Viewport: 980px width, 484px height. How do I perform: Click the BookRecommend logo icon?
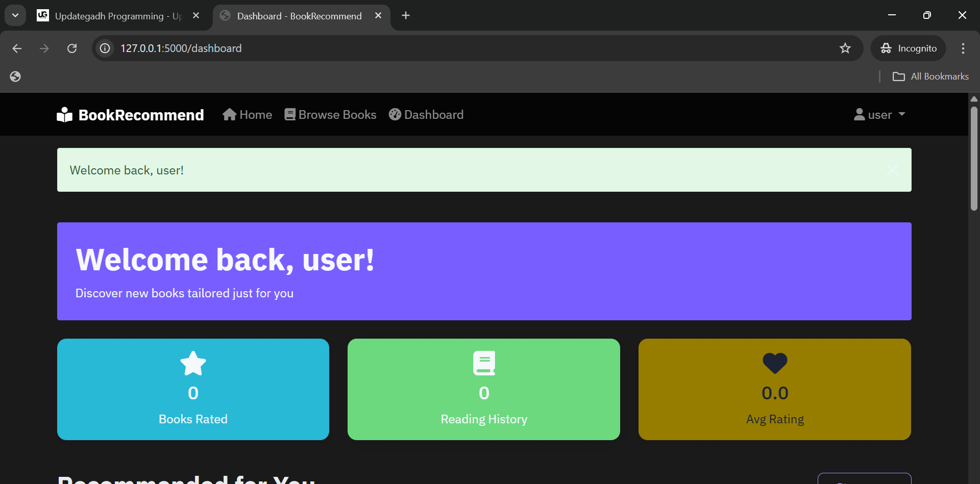click(x=64, y=115)
